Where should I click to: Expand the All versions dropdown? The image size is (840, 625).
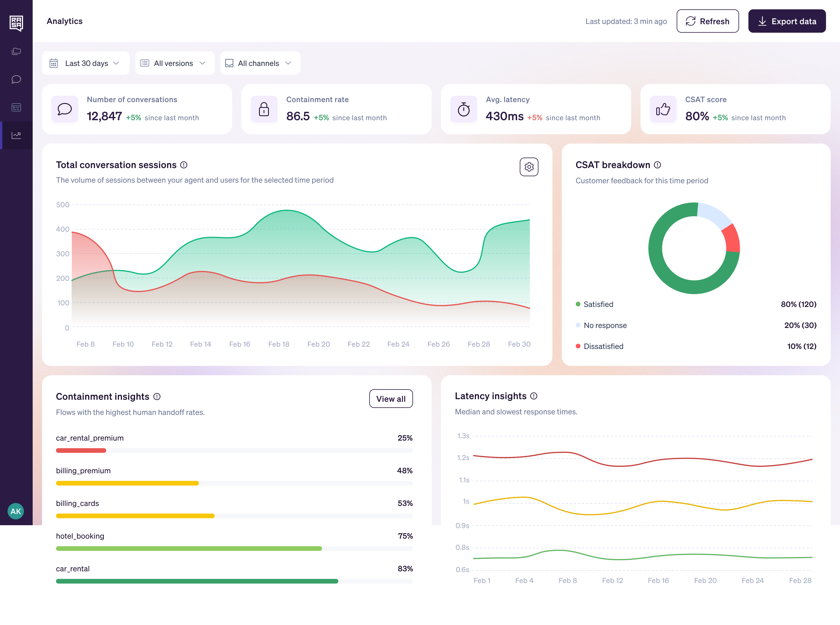point(174,63)
